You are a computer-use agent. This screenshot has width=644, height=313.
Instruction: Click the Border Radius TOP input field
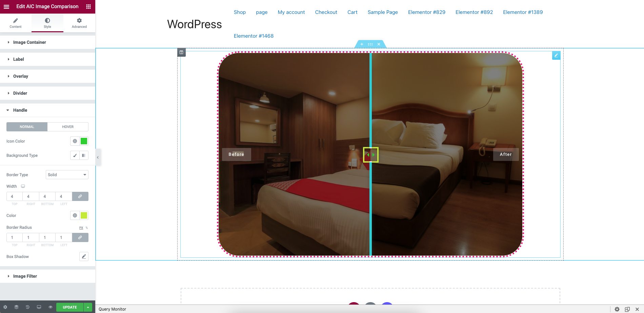(15, 238)
